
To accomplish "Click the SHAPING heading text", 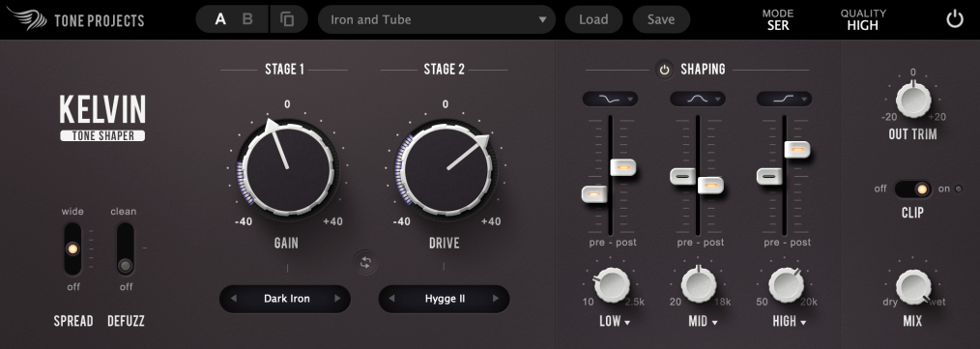I will tap(703, 70).
